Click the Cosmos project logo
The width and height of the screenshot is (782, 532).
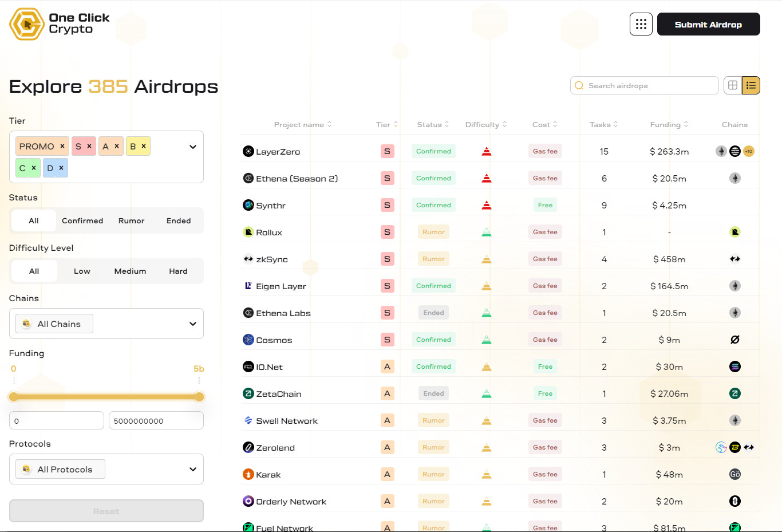[248, 340]
